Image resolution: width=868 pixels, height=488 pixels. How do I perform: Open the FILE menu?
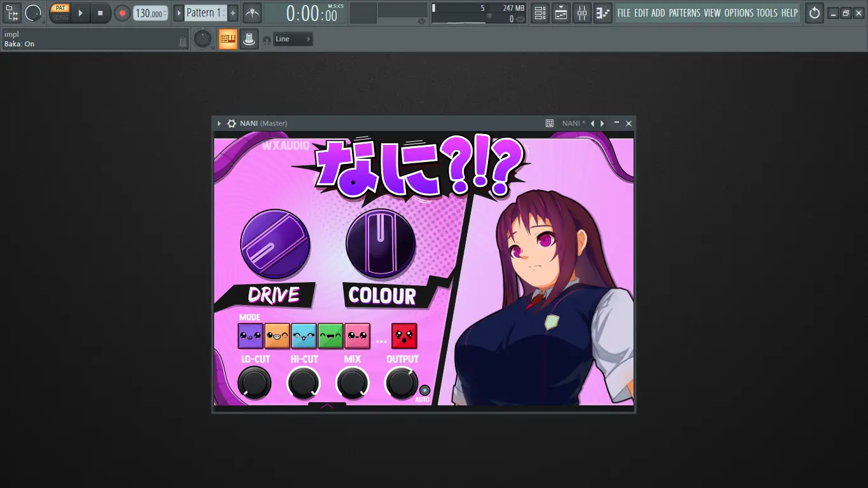(624, 13)
